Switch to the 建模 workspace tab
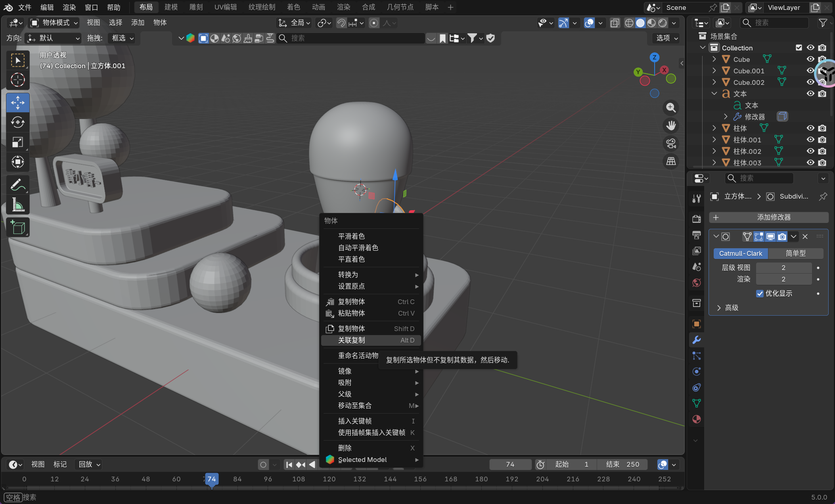 click(171, 7)
